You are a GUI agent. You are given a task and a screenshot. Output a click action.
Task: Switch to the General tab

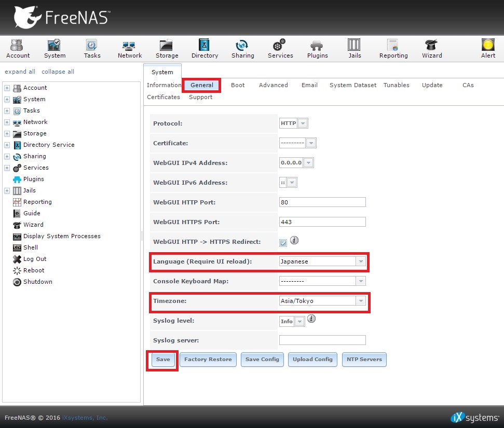(201, 85)
